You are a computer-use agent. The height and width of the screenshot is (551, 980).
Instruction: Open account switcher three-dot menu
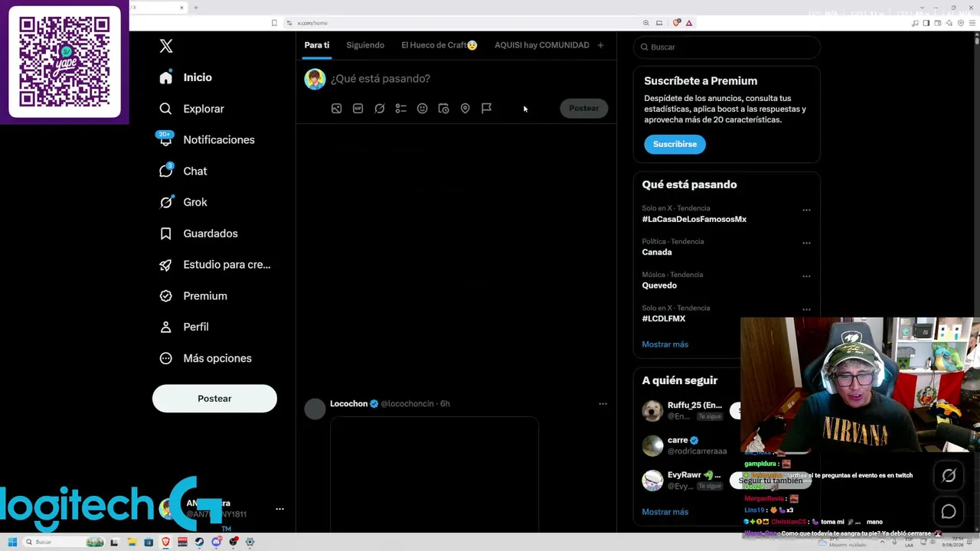[x=279, y=509]
